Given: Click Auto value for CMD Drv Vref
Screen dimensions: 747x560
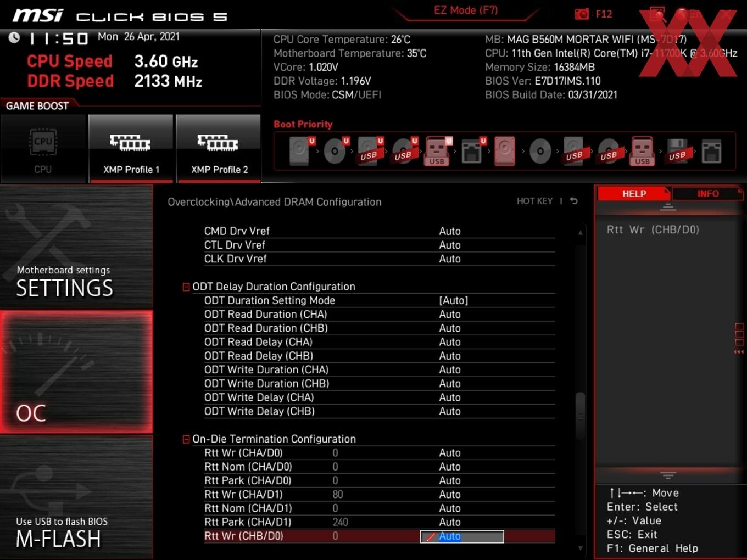Looking at the screenshot, I should click(450, 231).
